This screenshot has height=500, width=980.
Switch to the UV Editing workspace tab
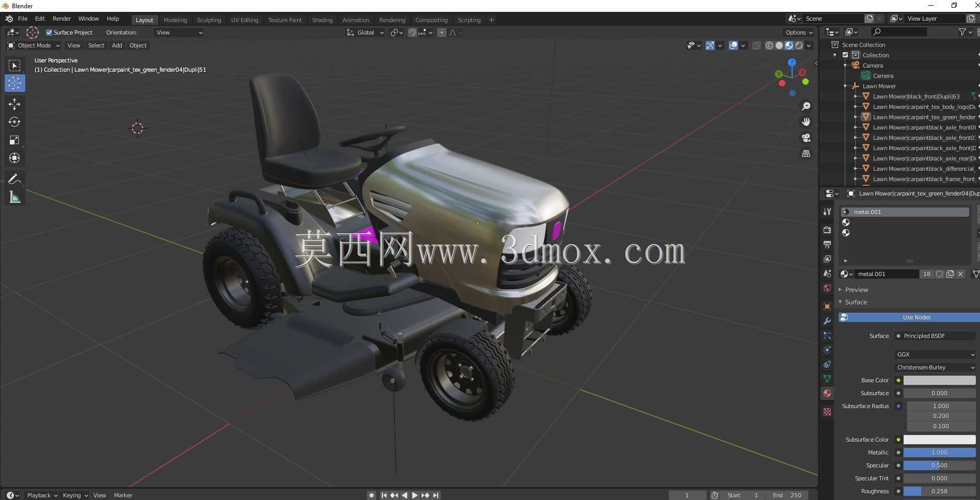245,20
